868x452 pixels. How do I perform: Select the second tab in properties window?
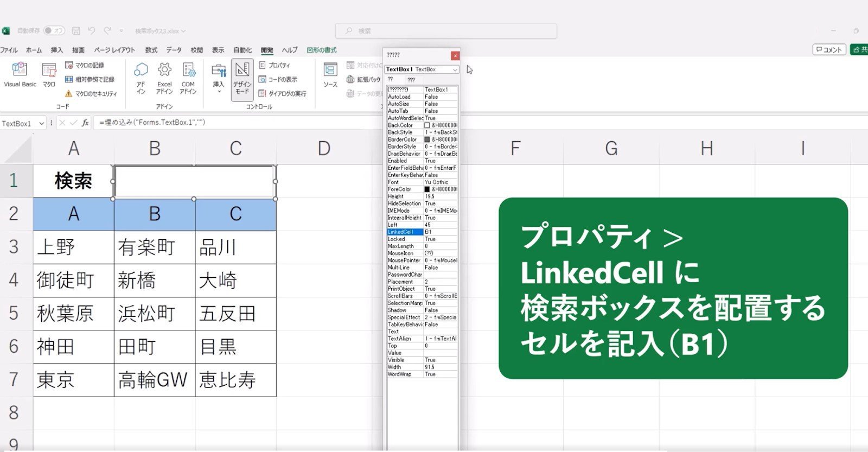(x=411, y=80)
